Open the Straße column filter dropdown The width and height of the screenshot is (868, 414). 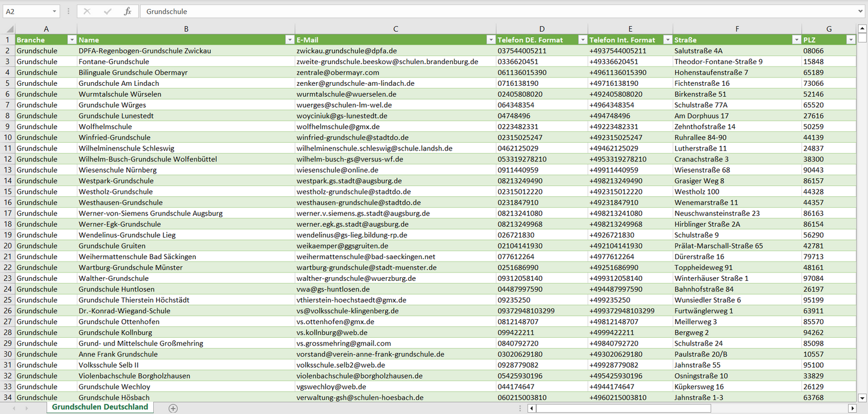(x=795, y=40)
